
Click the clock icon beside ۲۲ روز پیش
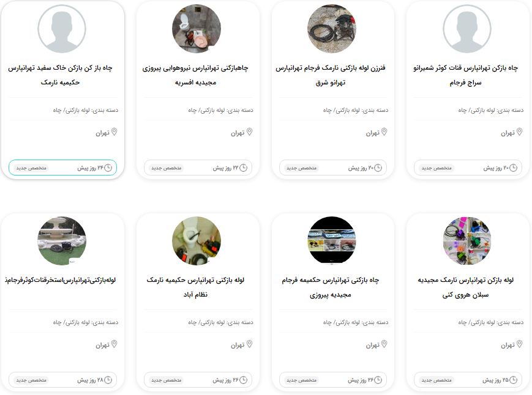(x=243, y=168)
